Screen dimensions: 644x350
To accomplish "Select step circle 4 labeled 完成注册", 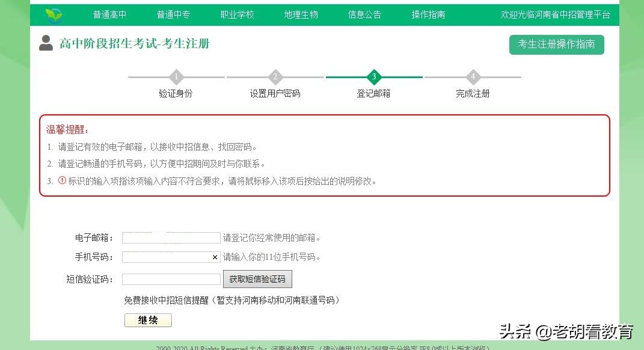I will click(473, 77).
